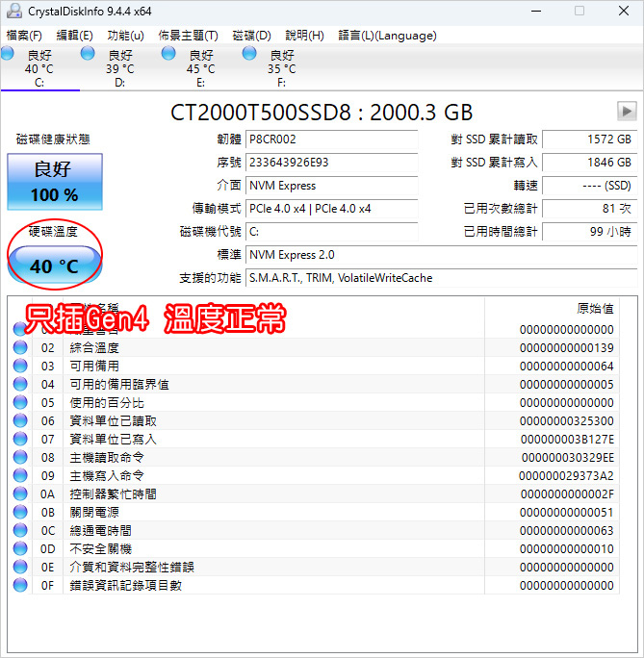
Task: Click status circle icon for attribute 02
Action: click(x=20, y=347)
